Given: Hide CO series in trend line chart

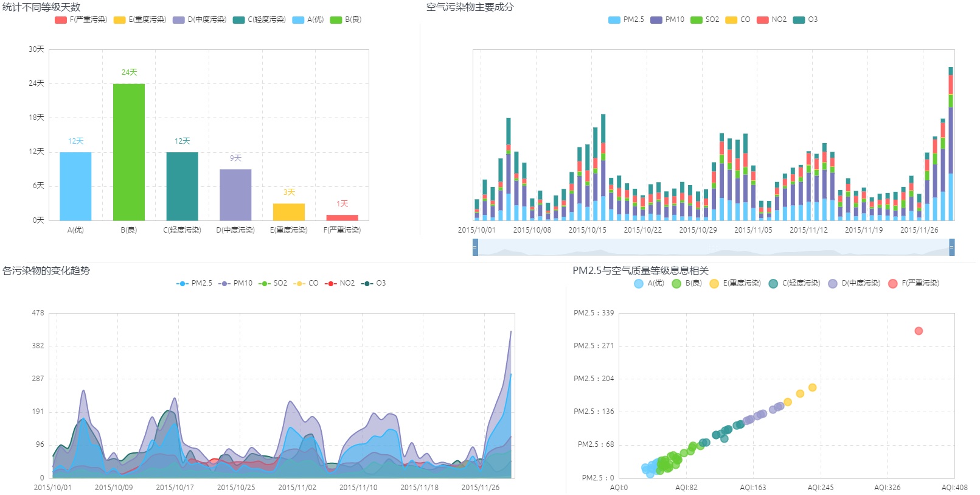Looking at the screenshot, I should (x=306, y=283).
